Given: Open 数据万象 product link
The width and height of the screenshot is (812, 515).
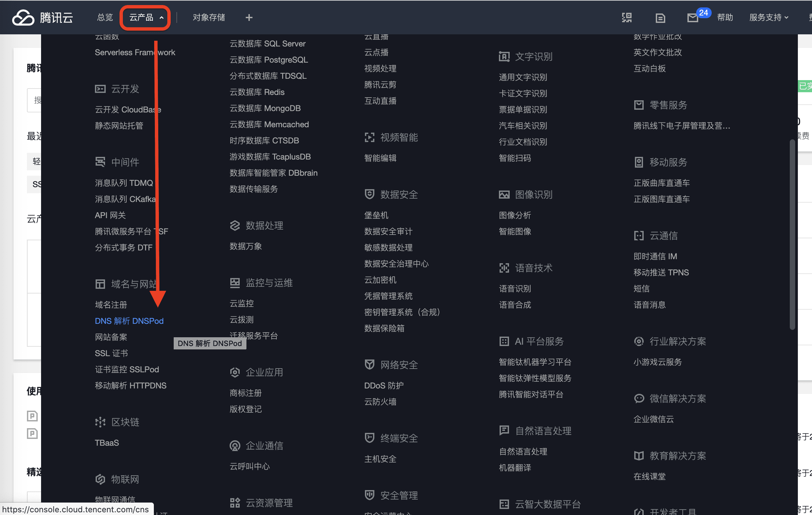Looking at the screenshot, I should coord(246,246).
